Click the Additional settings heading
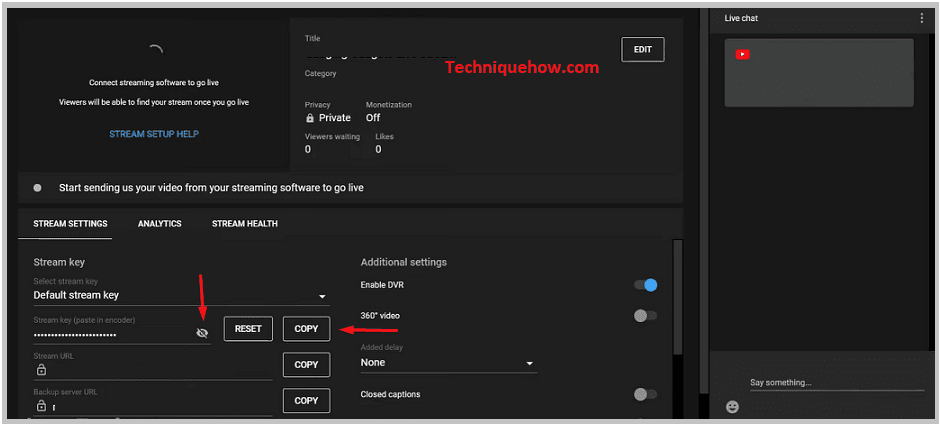This screenshot has height=425, width=940. pyautogui.click(x=403, y=262)
